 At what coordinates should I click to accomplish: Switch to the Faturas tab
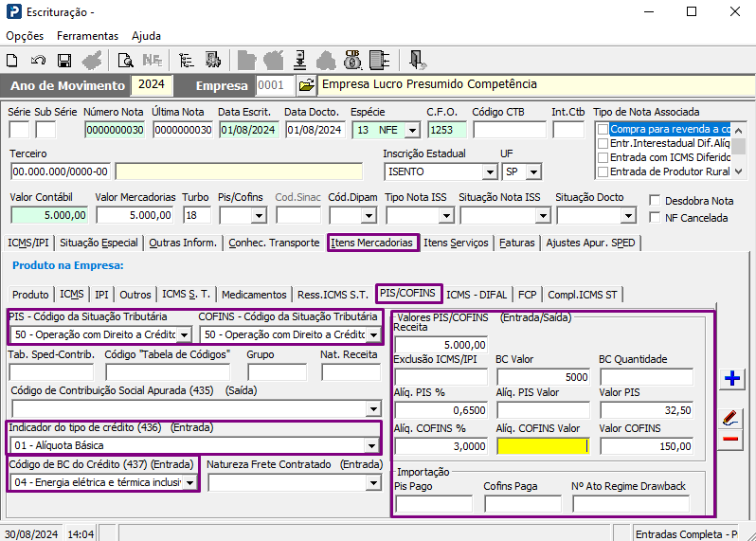point(517,243)
